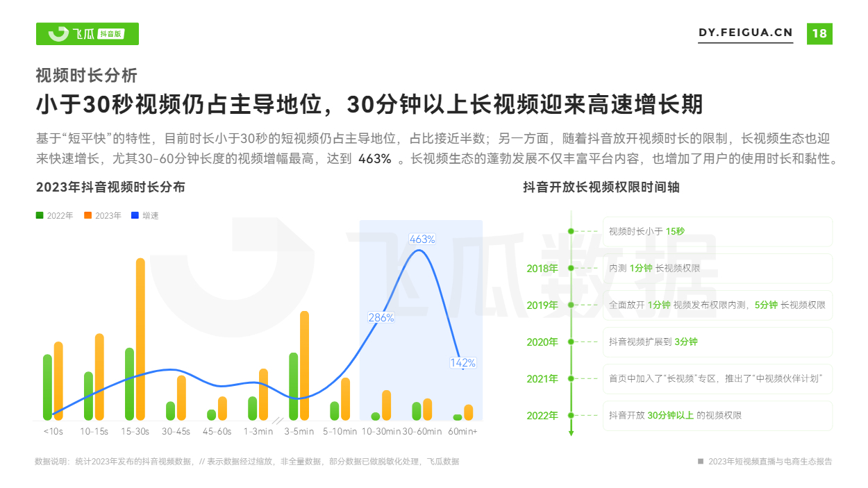Click the timeline dot beside 2020年
Image resolution: width=868 pixels, height=488 pixels.
(x=571, y=342)
